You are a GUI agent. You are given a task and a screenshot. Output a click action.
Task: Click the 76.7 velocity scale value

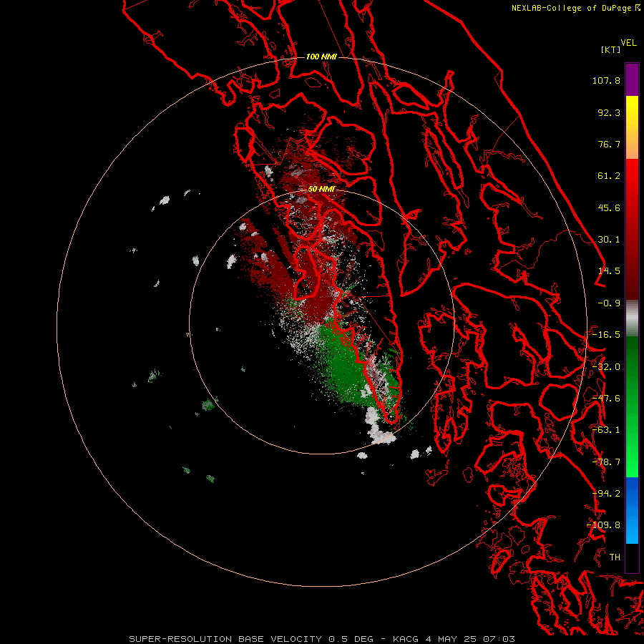tap(609, 144)
